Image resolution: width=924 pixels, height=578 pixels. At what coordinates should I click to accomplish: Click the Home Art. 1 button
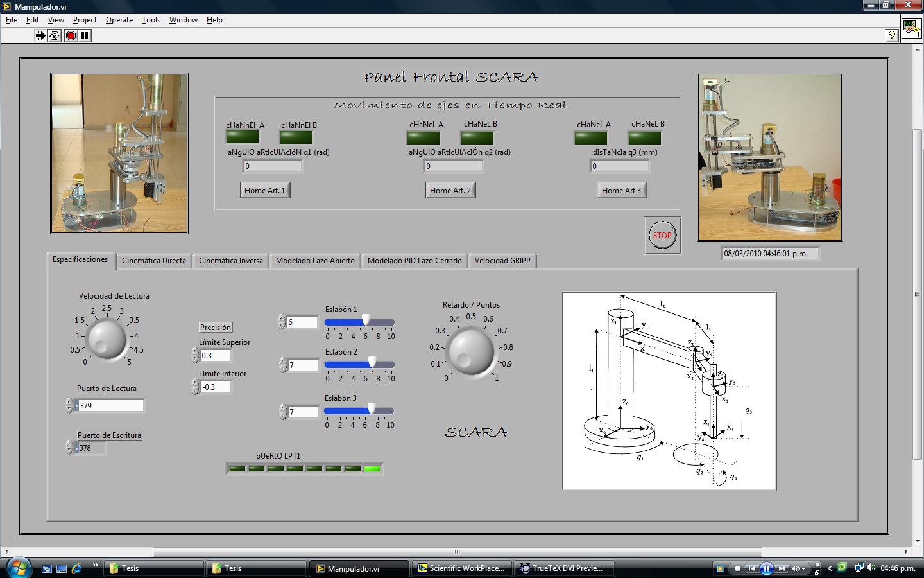264,191
